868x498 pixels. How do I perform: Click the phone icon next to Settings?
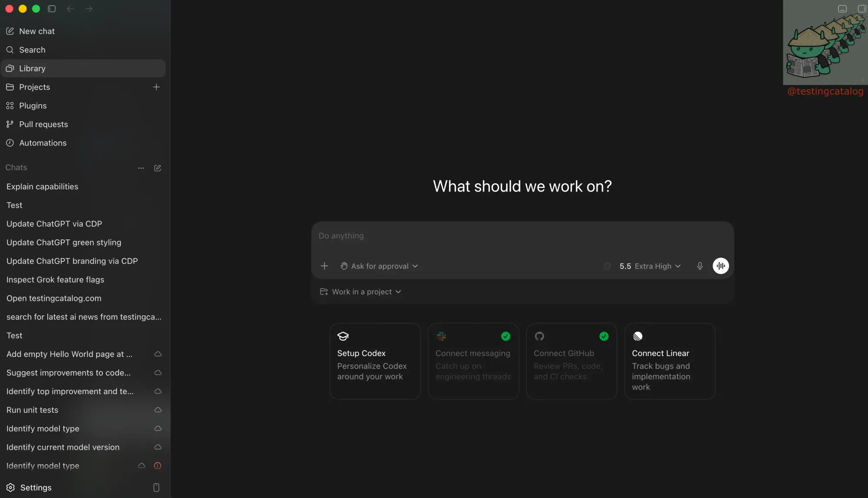point(156,488)
